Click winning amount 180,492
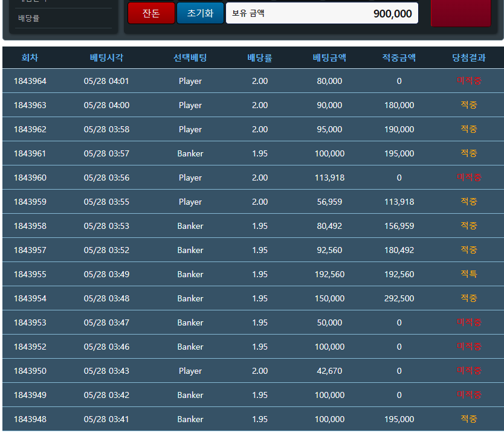The image size is (504, 433). 399,250
